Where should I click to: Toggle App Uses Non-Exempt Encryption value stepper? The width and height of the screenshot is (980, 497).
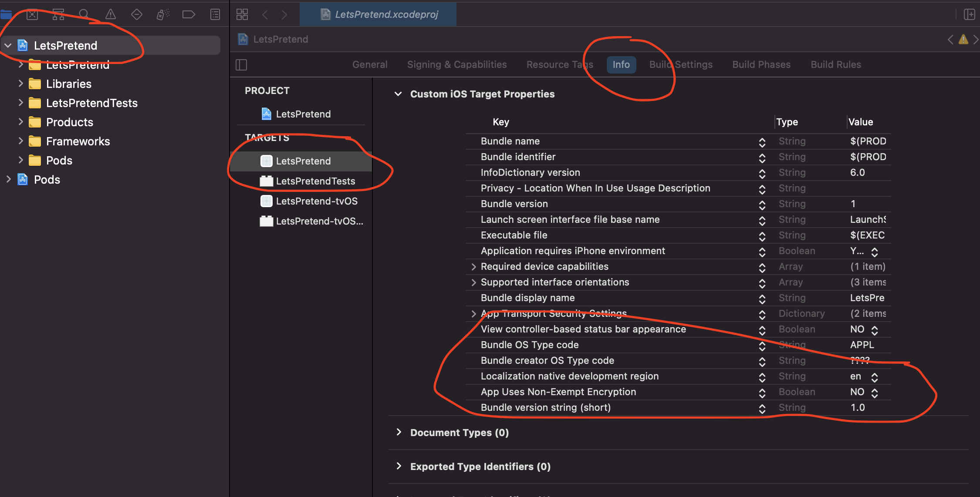coord(875,393)
